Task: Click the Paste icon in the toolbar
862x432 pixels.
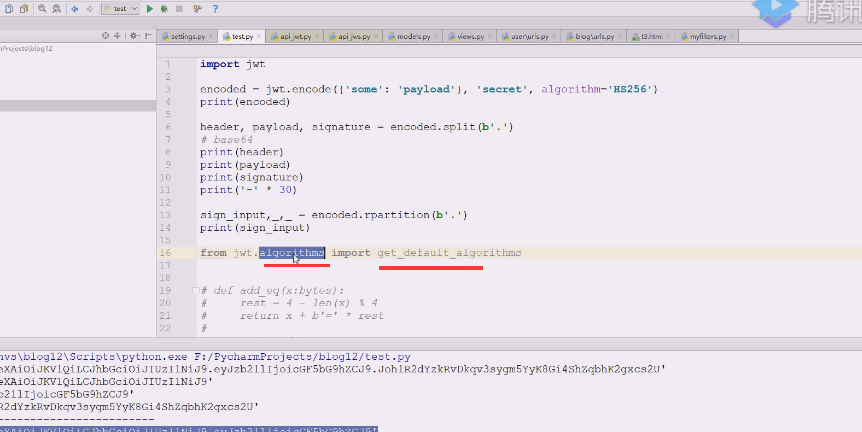Action: click(24, 9)
